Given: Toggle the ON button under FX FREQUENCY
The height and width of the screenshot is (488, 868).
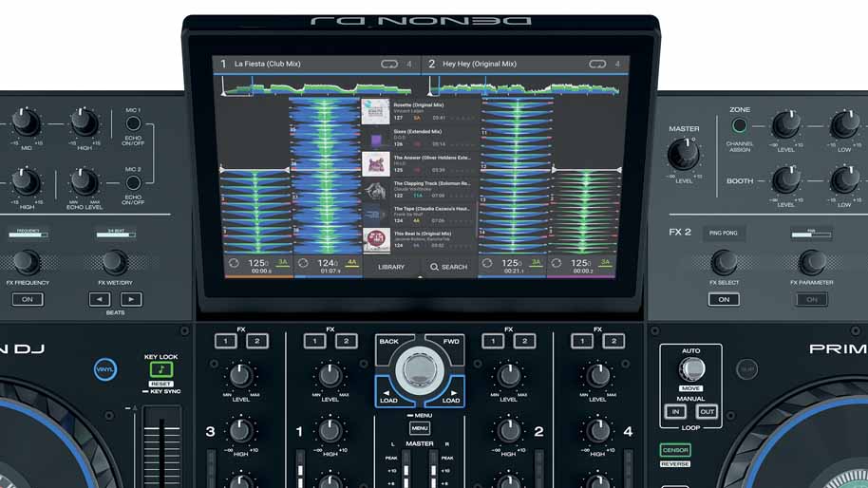Looking at the screenshot, I should (x=28, y=299).
